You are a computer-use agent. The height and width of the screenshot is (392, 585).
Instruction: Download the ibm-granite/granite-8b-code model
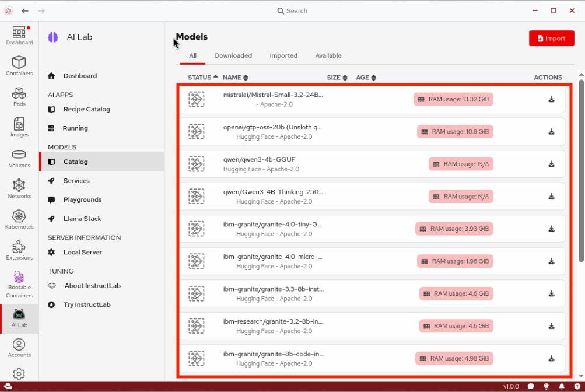click(x=551, y=358)
